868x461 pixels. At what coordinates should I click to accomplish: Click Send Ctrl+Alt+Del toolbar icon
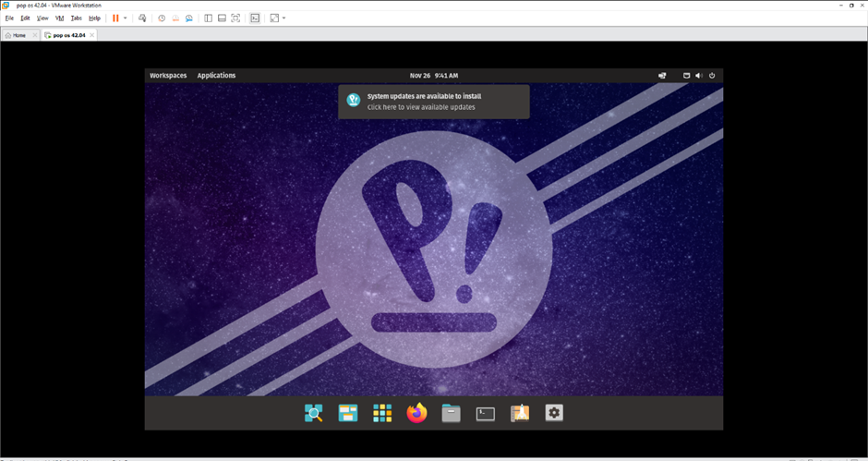142,18
